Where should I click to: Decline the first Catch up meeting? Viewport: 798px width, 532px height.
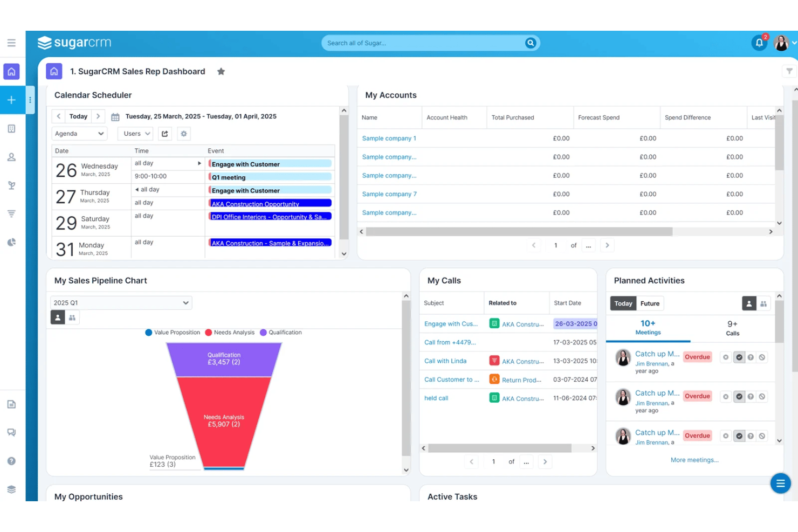tap(762, 357)
